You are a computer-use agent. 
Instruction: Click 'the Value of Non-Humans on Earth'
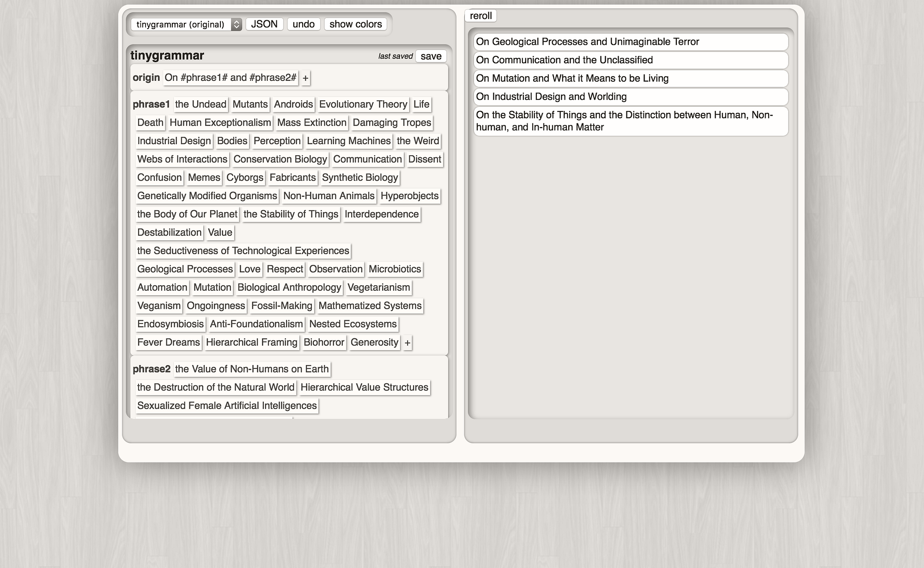click(252, 369)
